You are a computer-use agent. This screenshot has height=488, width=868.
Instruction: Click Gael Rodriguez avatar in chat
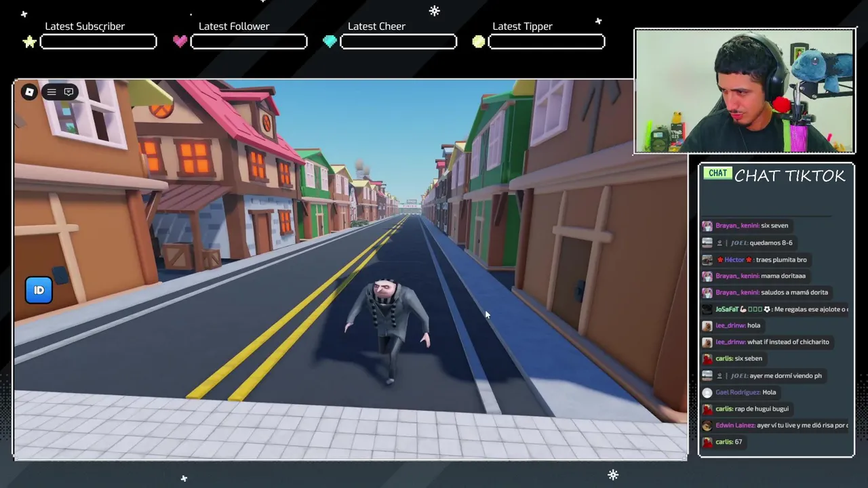coord(707,392)
